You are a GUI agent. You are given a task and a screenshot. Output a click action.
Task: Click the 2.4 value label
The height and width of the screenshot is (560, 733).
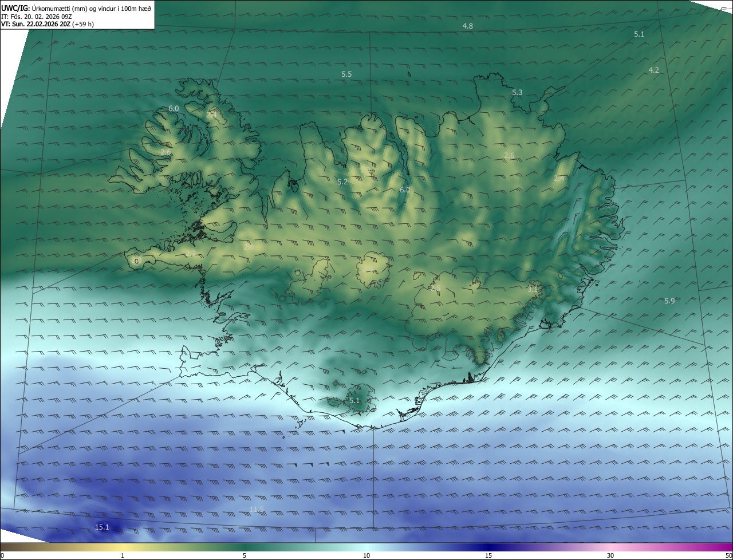tap(559, 179)
